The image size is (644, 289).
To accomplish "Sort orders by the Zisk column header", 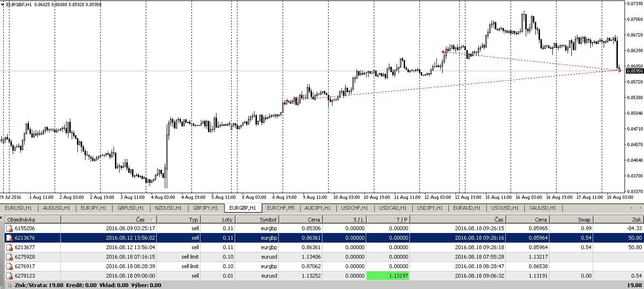I will (x=618, y=219).
